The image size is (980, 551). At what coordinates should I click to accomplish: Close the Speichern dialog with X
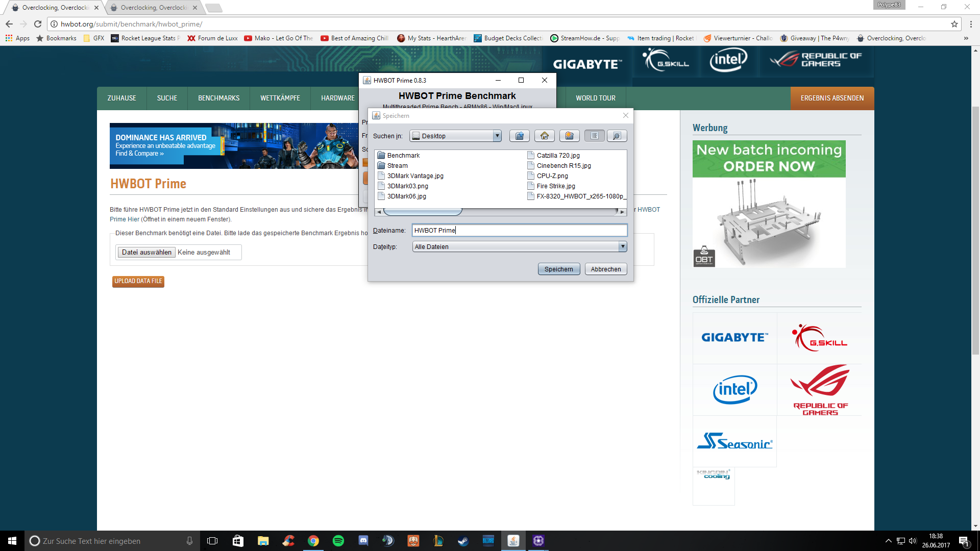[x=626, y=115]
